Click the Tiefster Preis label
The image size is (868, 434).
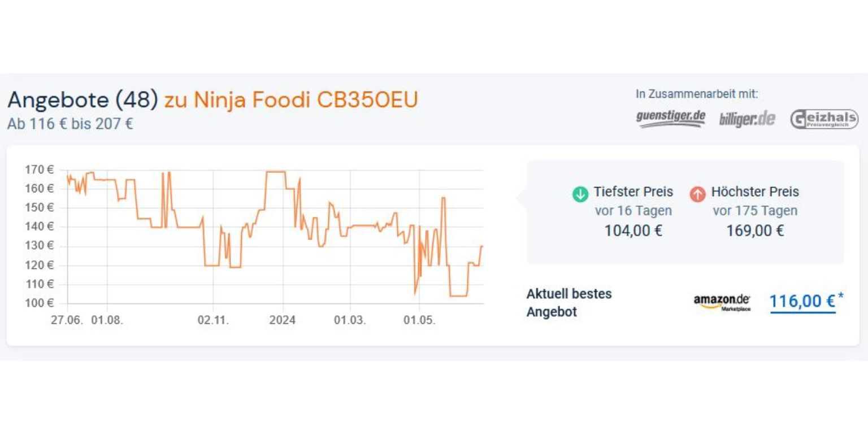(x=633, y=192)
